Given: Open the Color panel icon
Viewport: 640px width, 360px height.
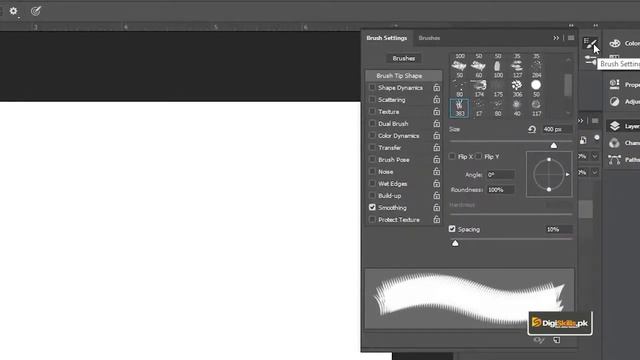Looking at the screenshot, I should [x=615, y=43].
